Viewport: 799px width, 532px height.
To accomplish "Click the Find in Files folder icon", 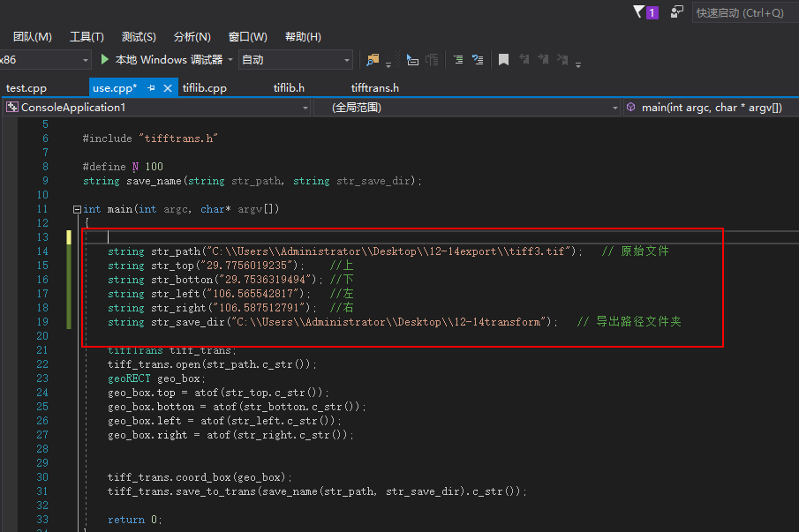I will point(373,60).
